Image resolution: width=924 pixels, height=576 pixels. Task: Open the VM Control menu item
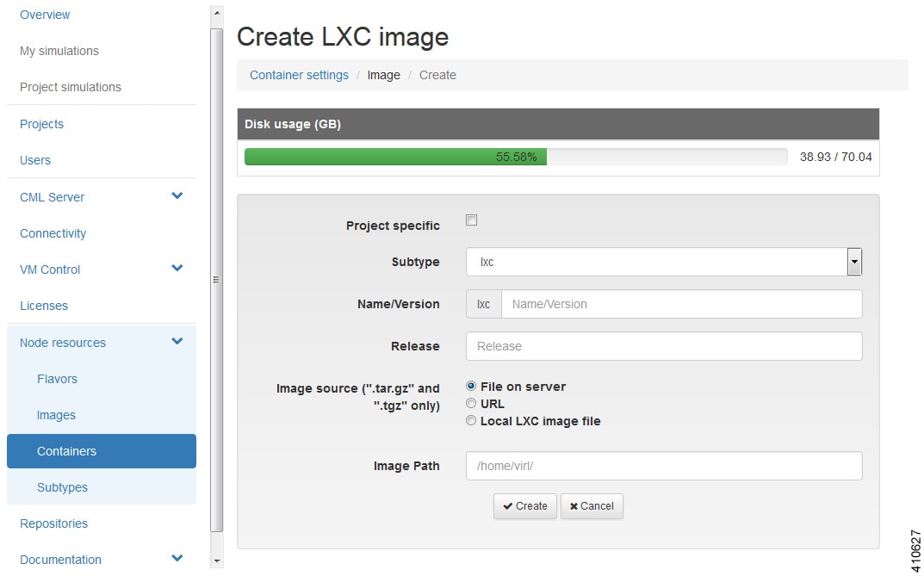coord(49,269)
